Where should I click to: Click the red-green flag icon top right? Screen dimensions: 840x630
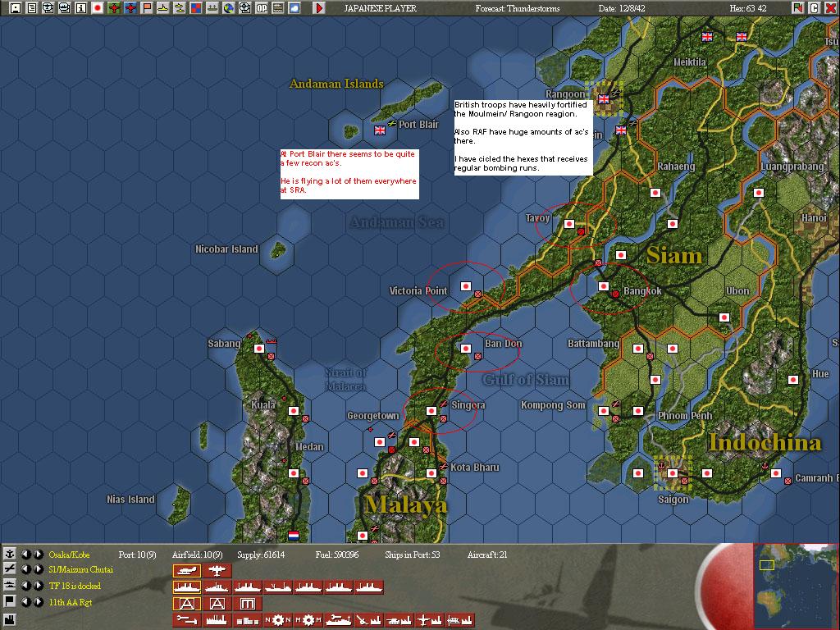coord(797,8)
